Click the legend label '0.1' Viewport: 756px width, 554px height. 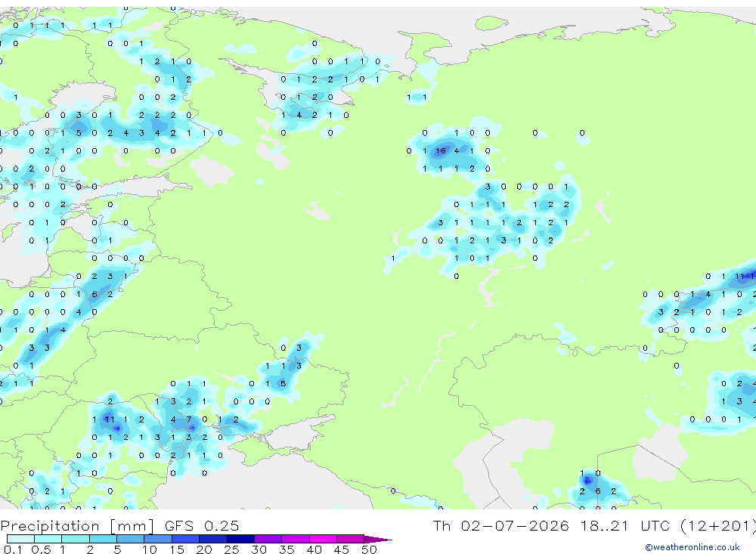pos(13,549)
